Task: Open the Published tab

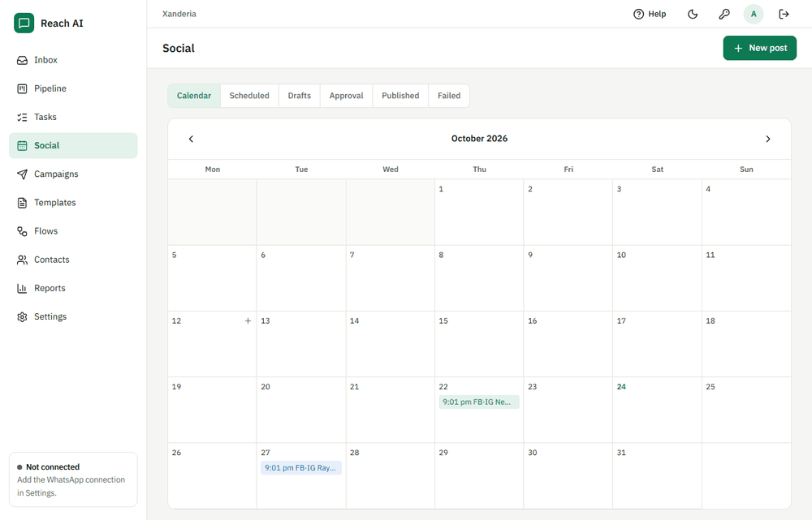Action: click(400, 96)
